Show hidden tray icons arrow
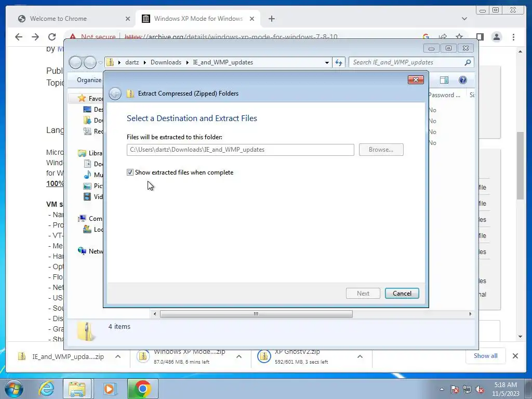Image resolution: width=532 pixels, height=399 pixels. [x=442, y=389]
